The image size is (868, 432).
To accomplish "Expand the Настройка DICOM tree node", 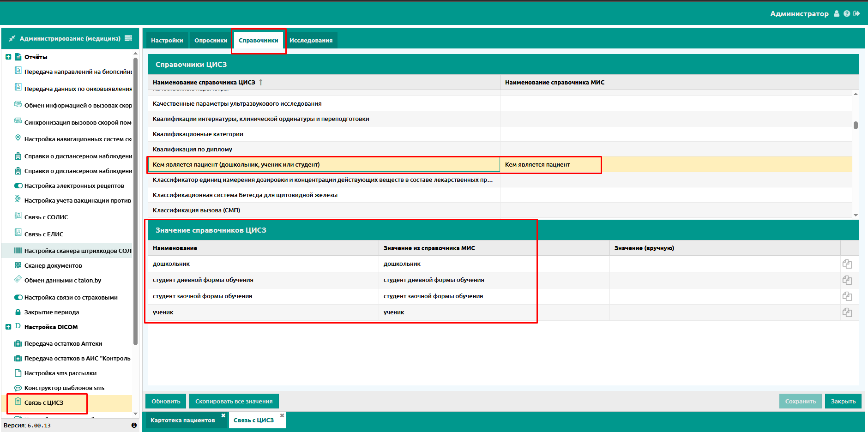I will point(8,327).
